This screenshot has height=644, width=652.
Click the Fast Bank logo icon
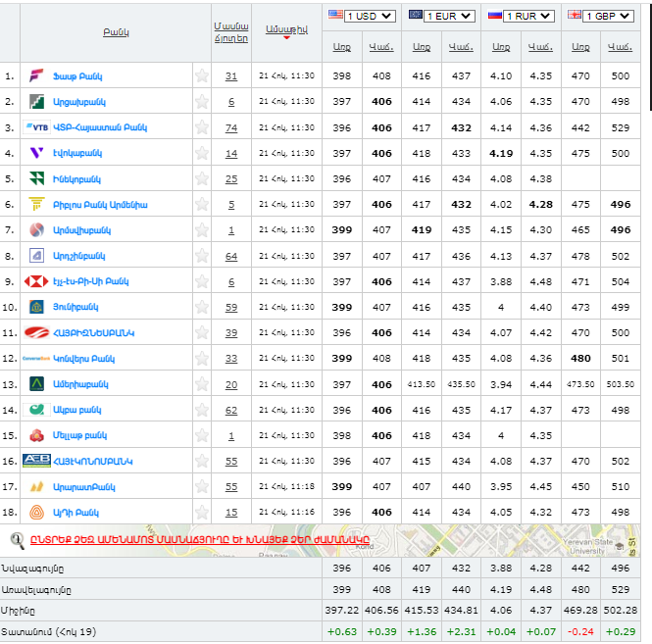click(36, 75)
